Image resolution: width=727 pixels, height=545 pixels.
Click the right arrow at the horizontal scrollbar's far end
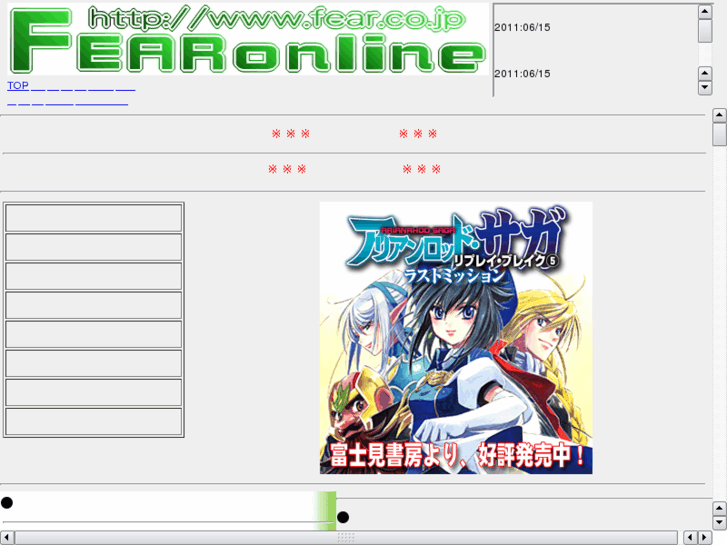(x=705, y=538)
